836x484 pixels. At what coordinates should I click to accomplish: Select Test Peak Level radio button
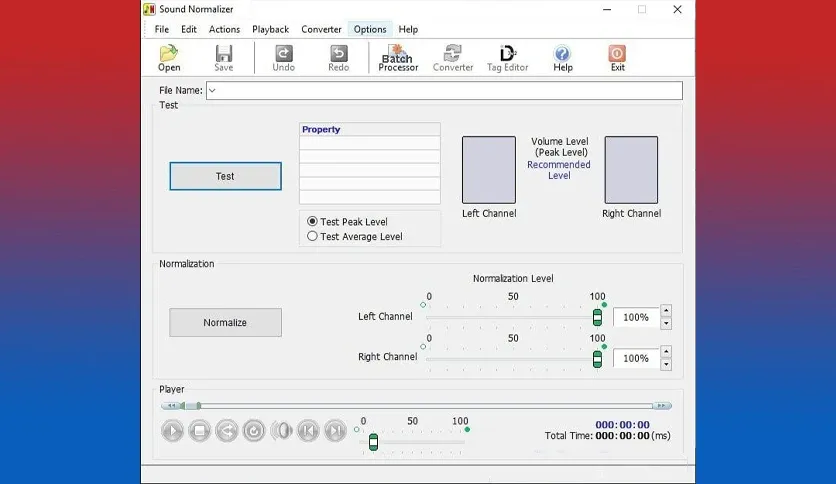tap(312, 221)
